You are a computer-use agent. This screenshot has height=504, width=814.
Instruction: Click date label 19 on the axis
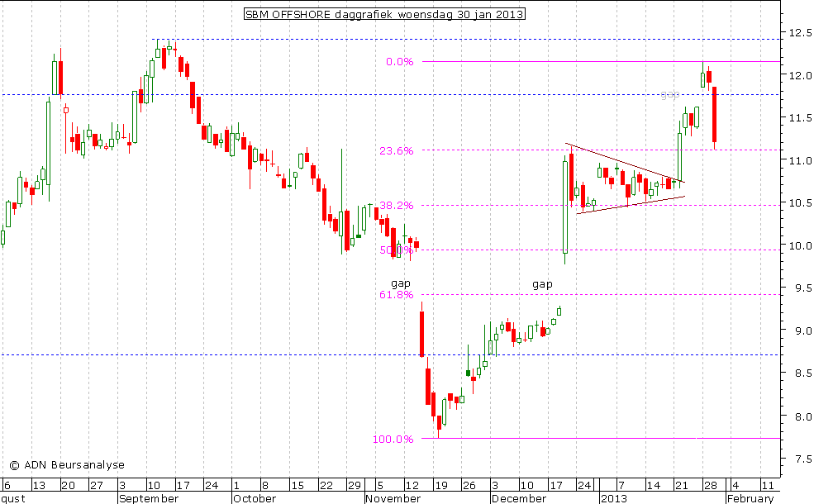(x=441, y=486)
